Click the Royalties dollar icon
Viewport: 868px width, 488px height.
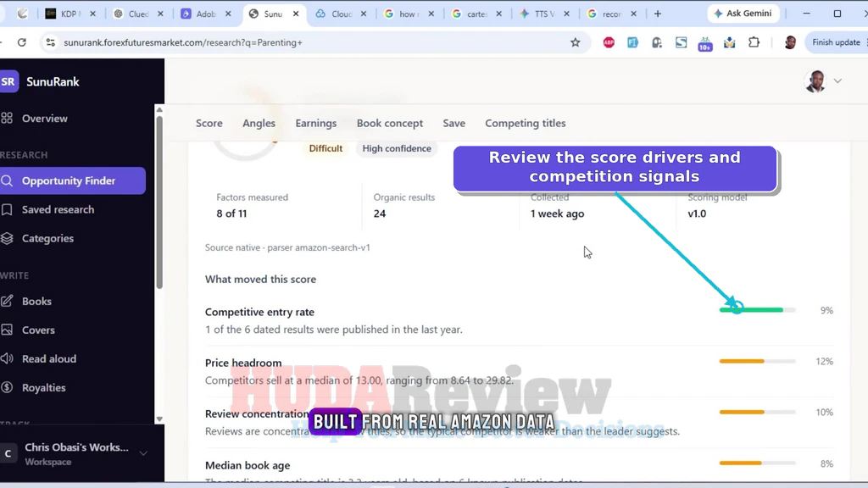(x=7, y=387)
